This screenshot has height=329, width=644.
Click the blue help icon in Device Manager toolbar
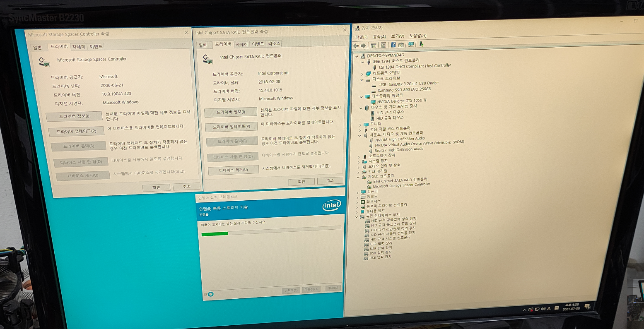tap(393, 45)
